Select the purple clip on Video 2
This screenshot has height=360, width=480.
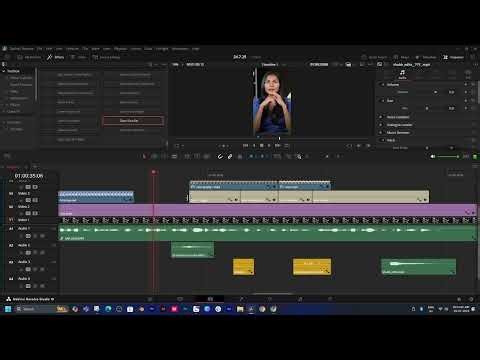click(268, 210)
